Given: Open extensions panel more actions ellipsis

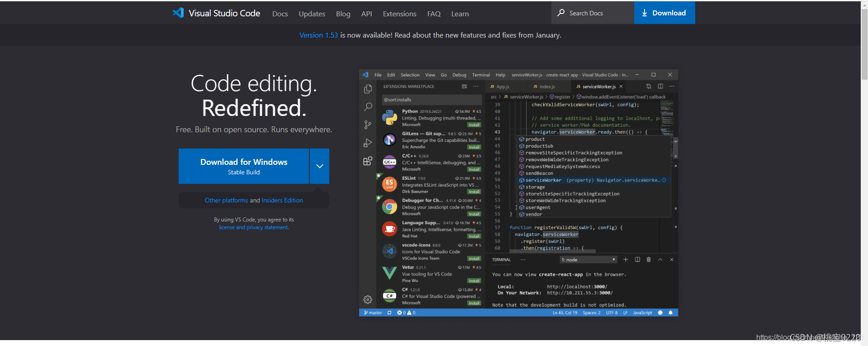Looking at the screenshot, I should click(x=476, y=86).
